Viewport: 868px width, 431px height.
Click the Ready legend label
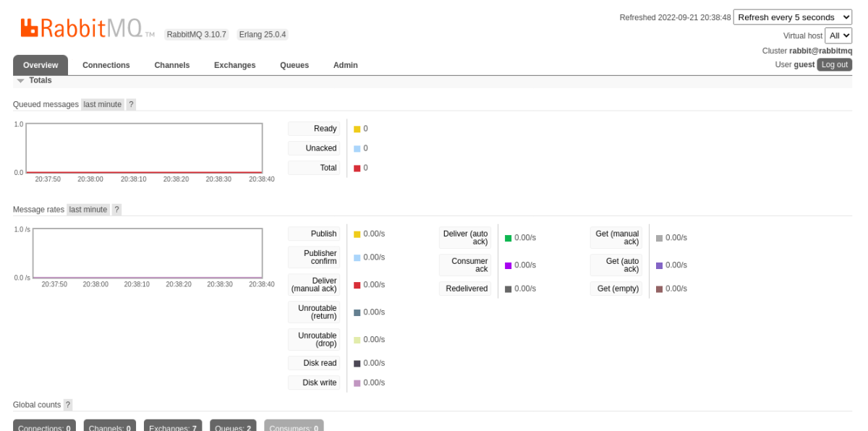(314, 129)
